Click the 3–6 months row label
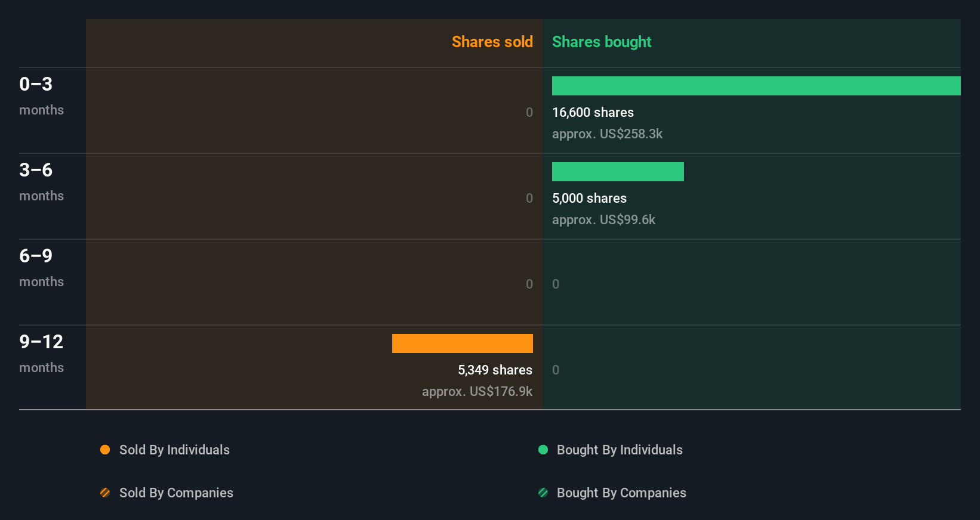 tap(41, 181)
